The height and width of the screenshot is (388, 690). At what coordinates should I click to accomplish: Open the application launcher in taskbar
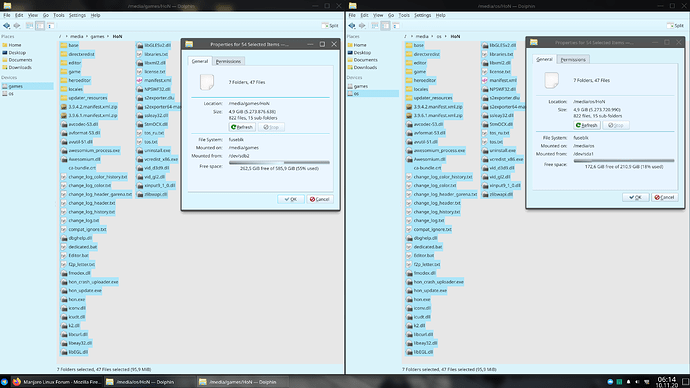(4, 382)
